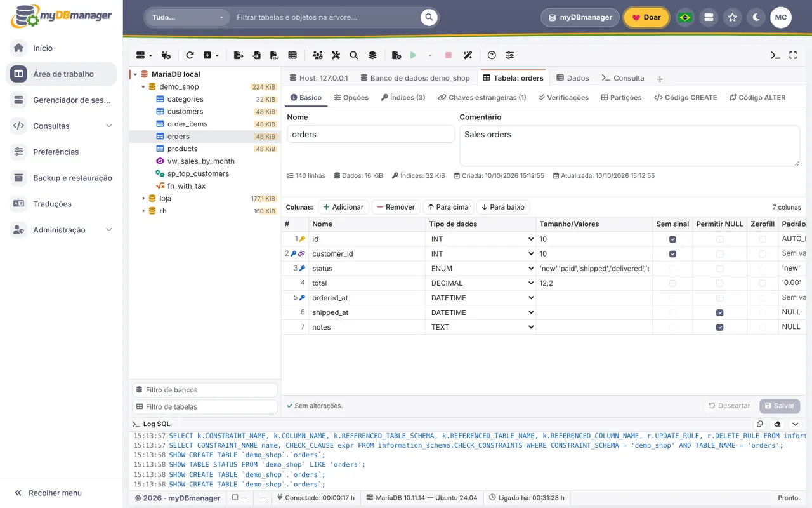
Task: Click the Adicionar column button
Action: (343, 207)
